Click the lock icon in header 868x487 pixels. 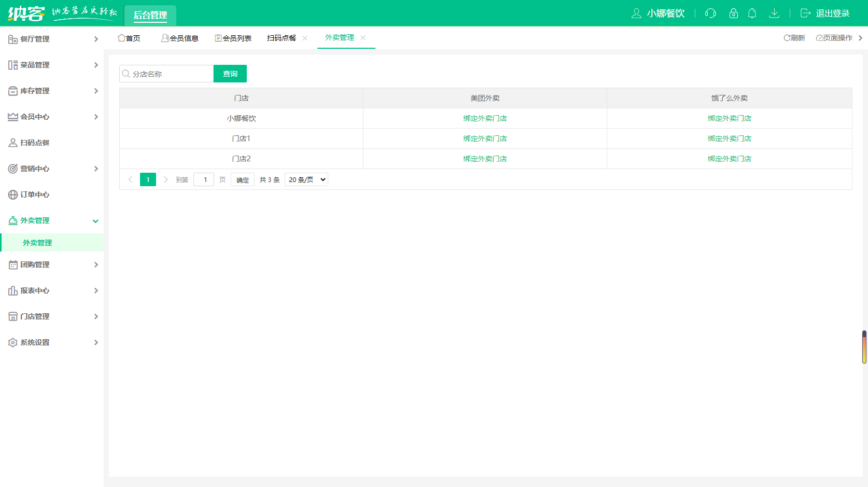[733, 13]
